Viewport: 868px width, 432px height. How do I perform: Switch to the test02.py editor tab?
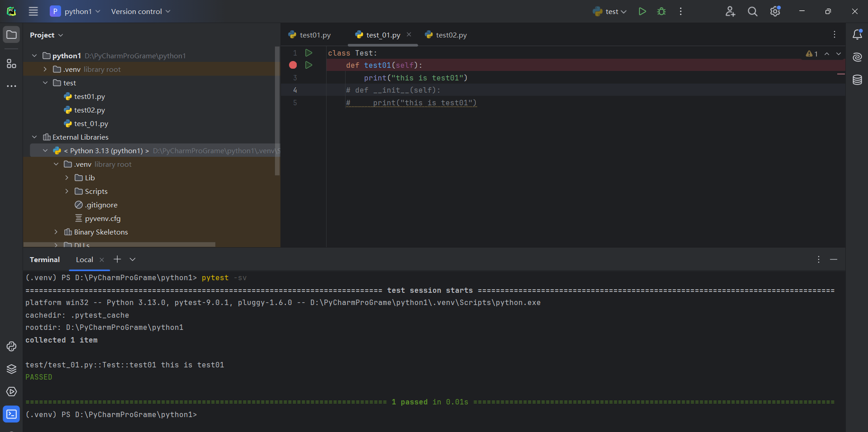[x=446, y=35]
